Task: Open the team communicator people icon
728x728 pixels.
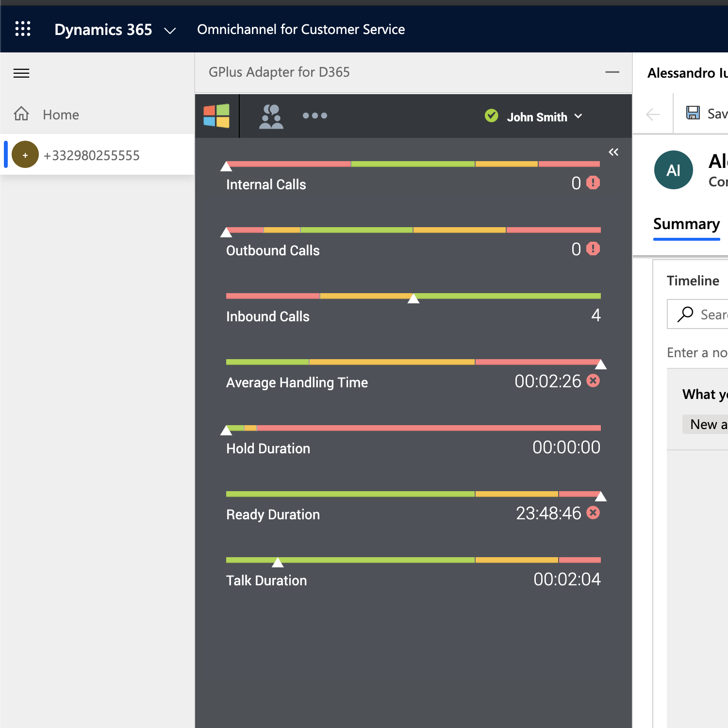Action: [271, 116]
